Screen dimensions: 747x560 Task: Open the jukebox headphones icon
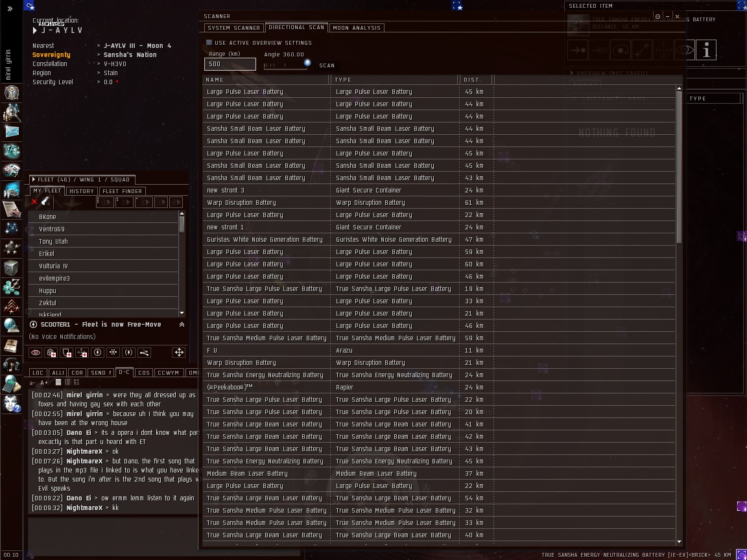11,364
